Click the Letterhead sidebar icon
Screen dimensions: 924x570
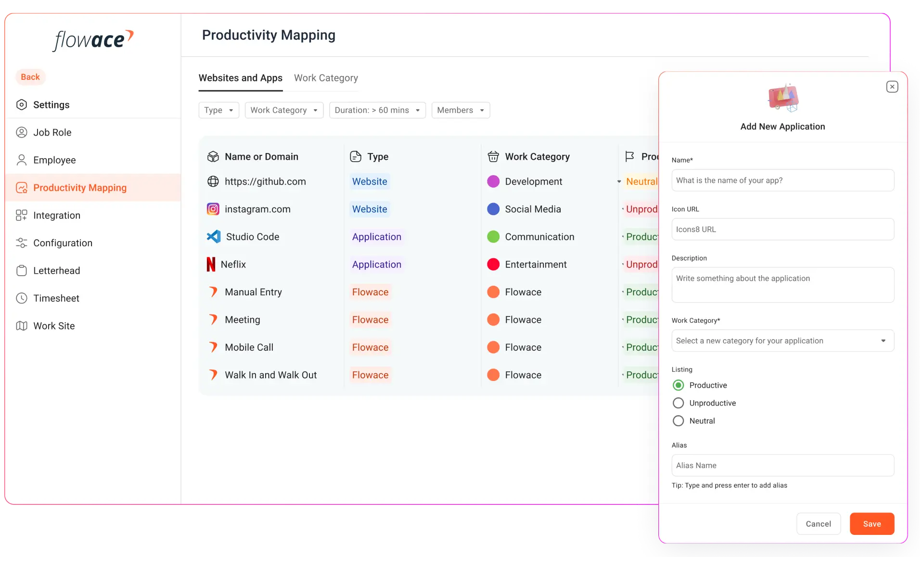point(23,270)
